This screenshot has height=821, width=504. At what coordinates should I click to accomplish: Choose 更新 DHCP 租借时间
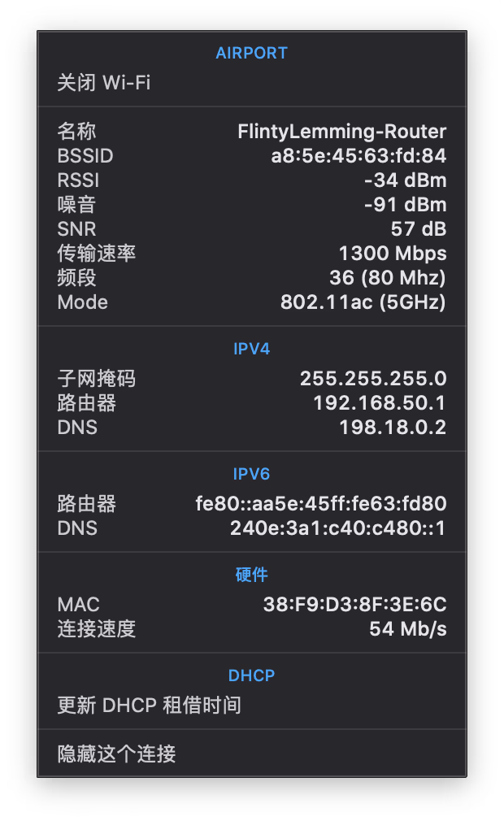tap(150, 705)
